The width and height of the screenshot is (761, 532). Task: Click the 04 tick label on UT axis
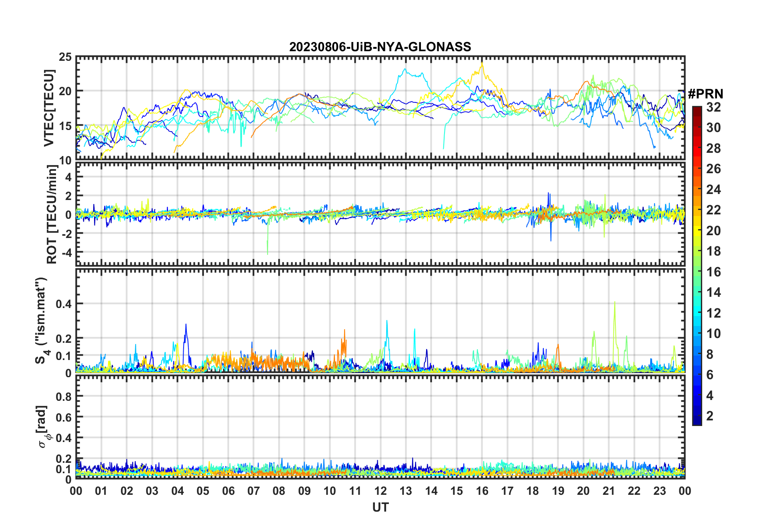[x=177, y=491]
